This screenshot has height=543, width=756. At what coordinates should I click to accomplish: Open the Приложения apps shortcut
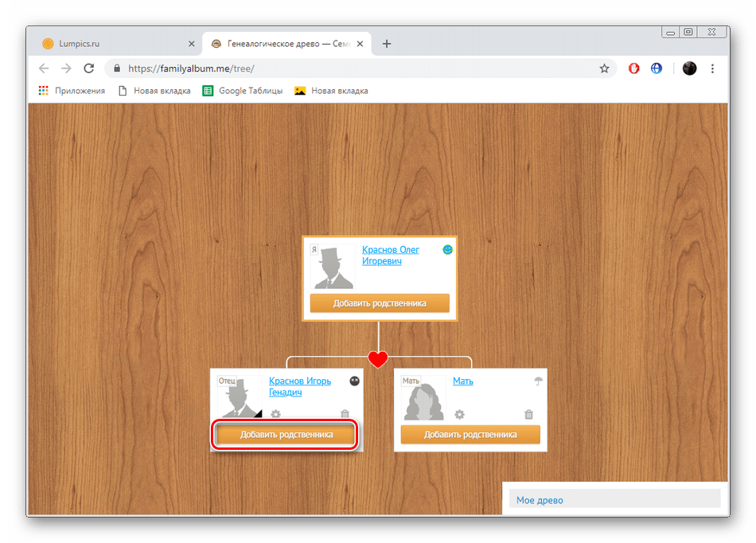[72, 91]
